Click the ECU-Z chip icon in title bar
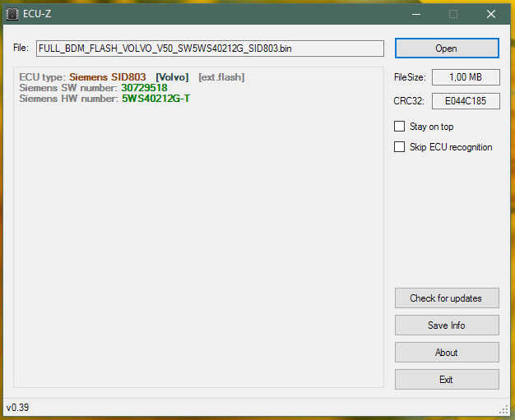Viewport: 515px width, 420px height. click(x=12, y=14)
